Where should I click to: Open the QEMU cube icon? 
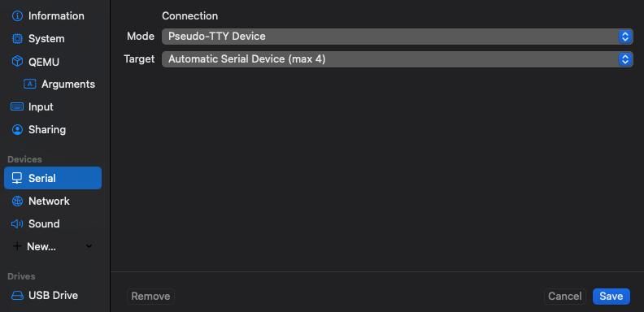(x=17, y=62)
